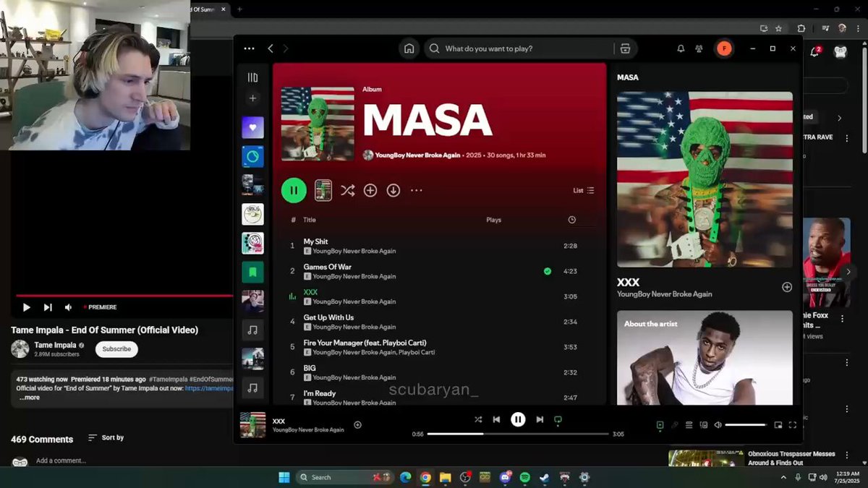This screenshot has width=868, height=488.
Task: Open Playboi Carti artist link
Action: (417, 352)
